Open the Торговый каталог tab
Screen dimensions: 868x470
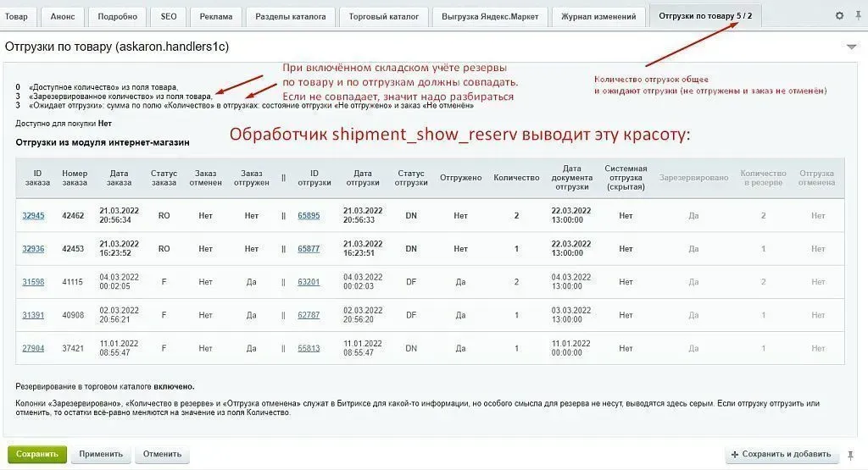pos(384,17)
